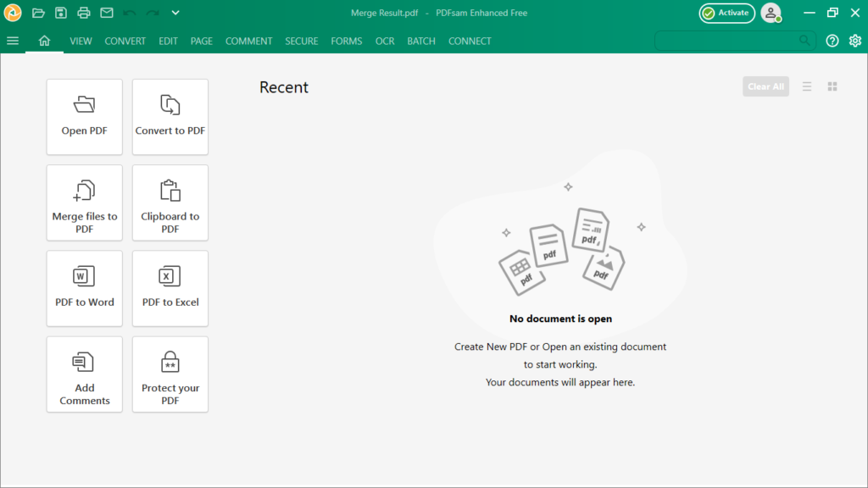Select the Clipboard to PDF tile
Image resolution: width=868 pixels, height=488 pixels.
170,202
